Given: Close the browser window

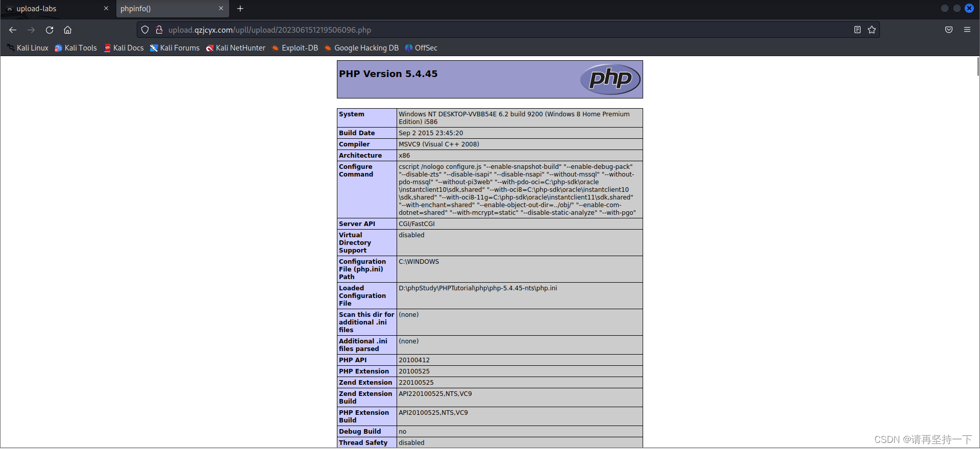Looking at the screenshot, I should [969, 8].
